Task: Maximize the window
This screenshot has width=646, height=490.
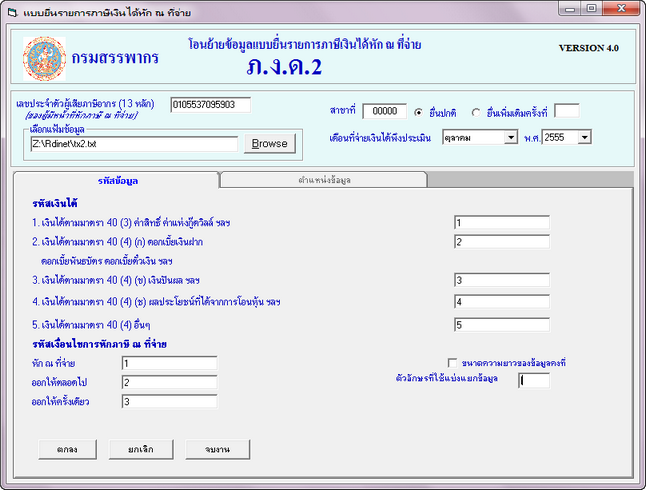Action: (x=592, y=9)
